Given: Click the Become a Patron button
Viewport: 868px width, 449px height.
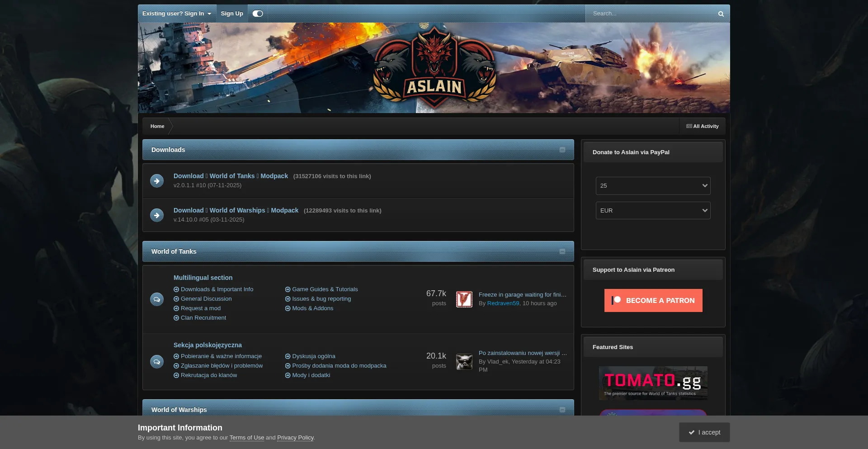Looking at the screenshot, I should point(653,301).
